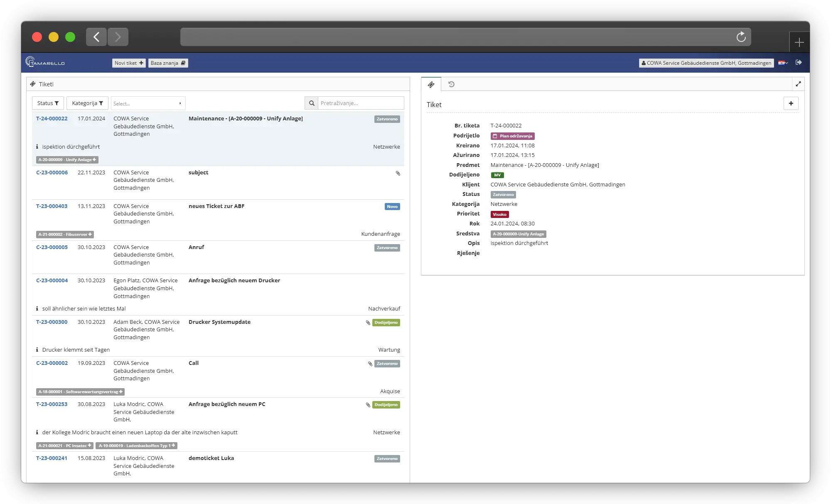Click the expand arrows icon on ticket panel

tap(799, 83)
